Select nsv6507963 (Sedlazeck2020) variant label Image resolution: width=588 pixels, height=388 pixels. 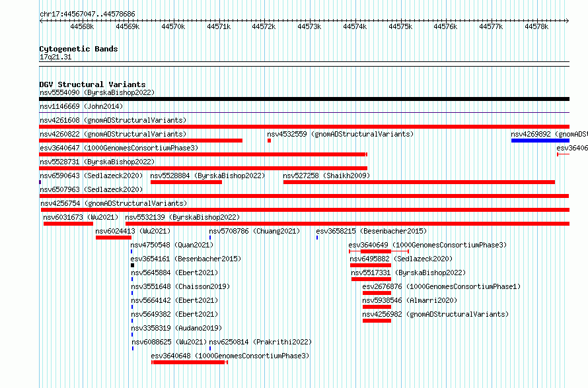click(91, 189)
